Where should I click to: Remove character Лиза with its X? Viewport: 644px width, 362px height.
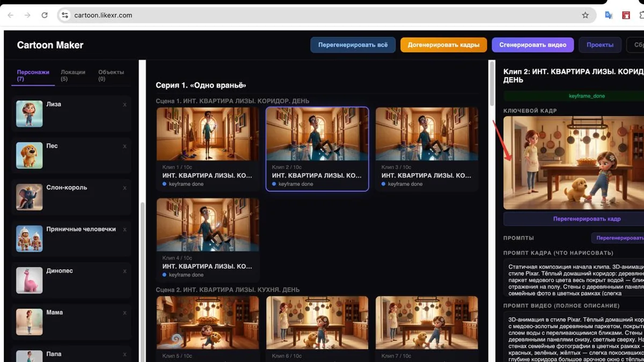[125, 105]
